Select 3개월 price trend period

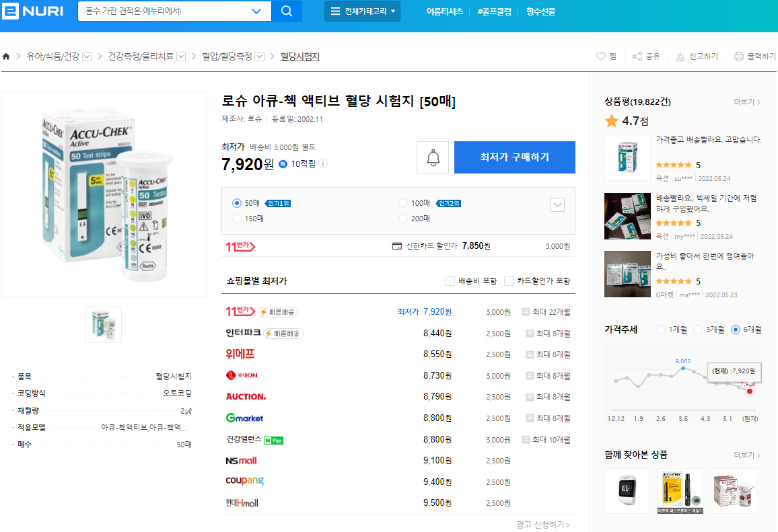click(x=698, y=330)
